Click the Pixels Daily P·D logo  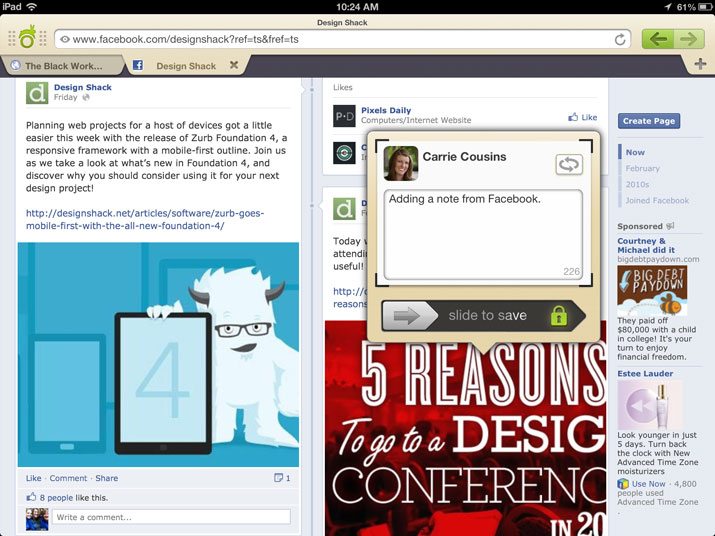pos(344,116)
